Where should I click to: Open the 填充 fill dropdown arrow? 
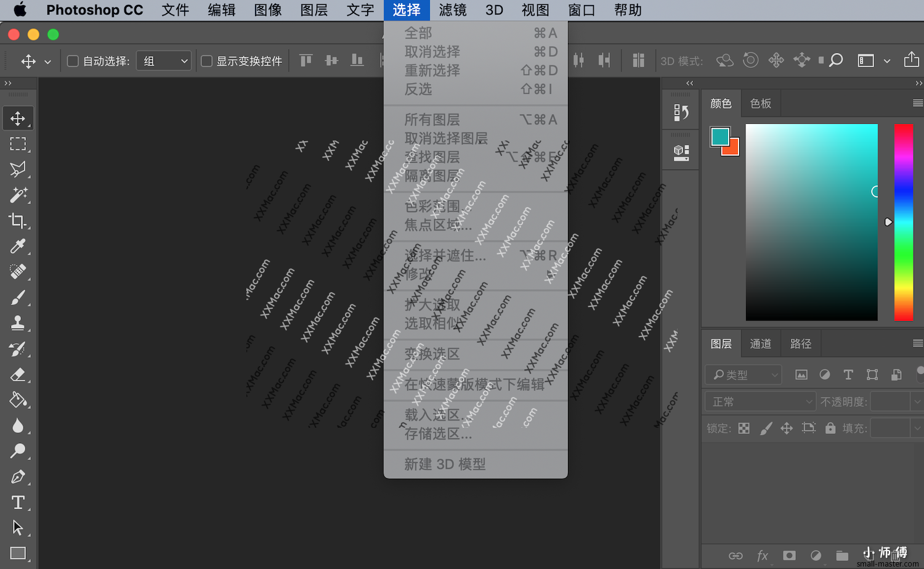point(917,428)
